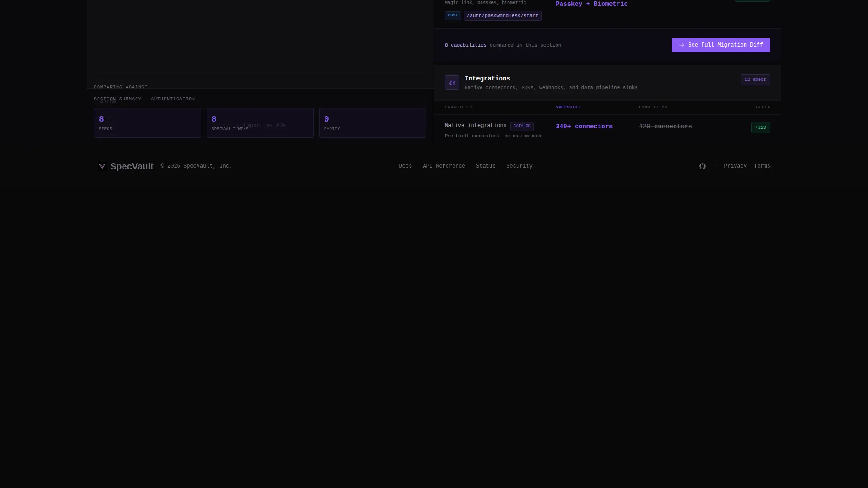
Task: Open the Privacy link
Action: pos(735,166)
